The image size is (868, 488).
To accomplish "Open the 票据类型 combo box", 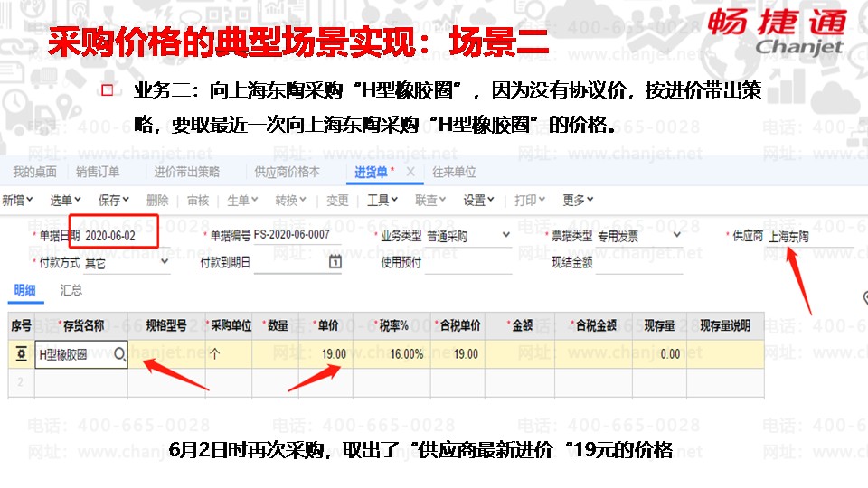I will click(639, 236).
